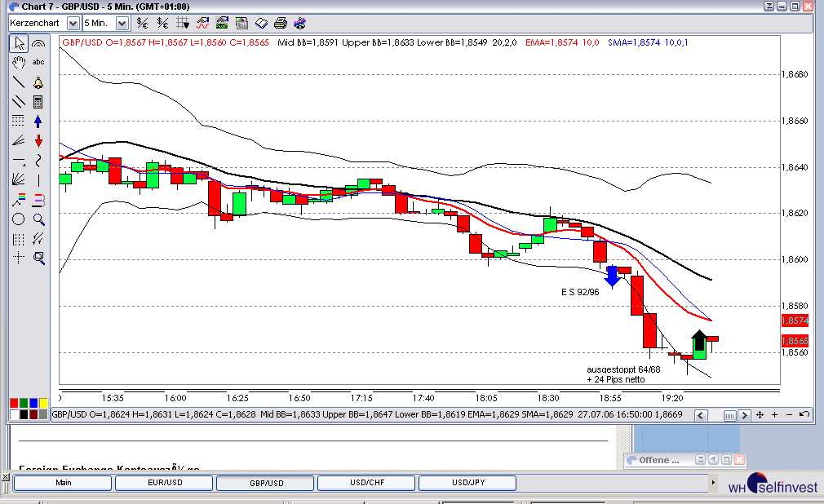Select the horizontal dotted lines tool
Viewport: 824px width, 504px height.
[19, 121]
